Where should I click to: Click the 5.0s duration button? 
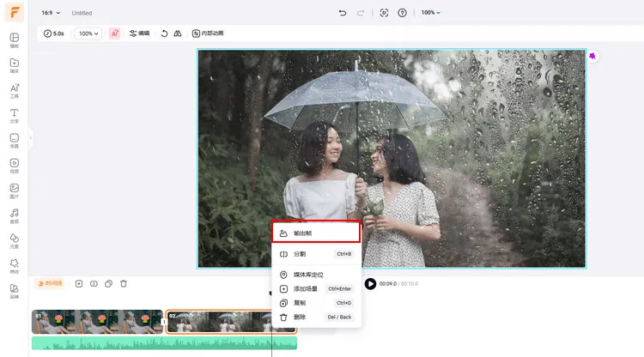pyautogui.click(x=54, y=33)
